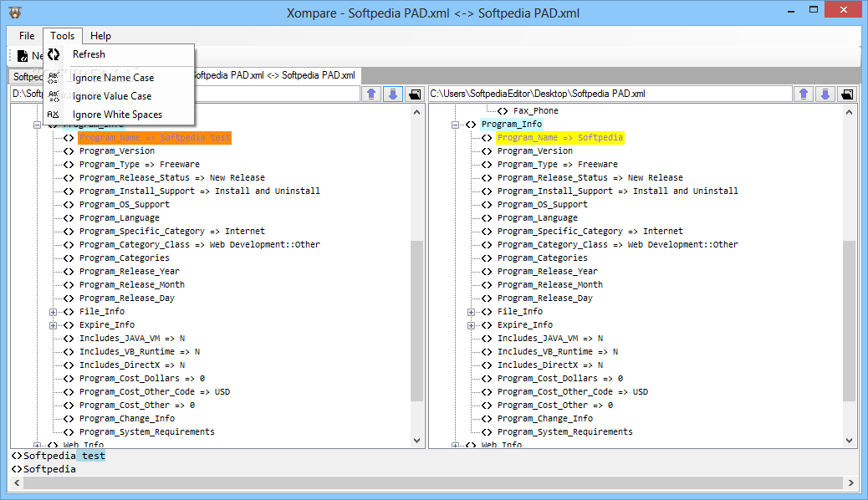The image size is (868, 500).
Task: Browse for the left file
Action: 414,94
